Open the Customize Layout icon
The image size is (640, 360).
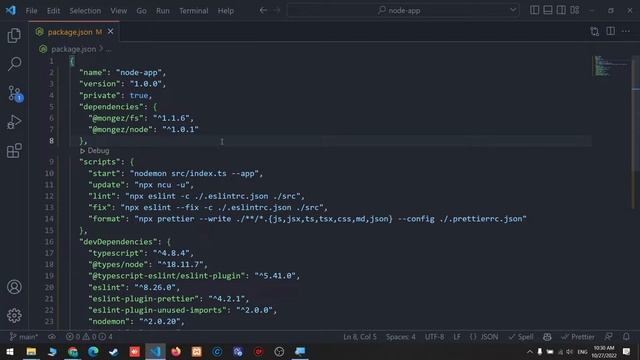tap(575, 10)
